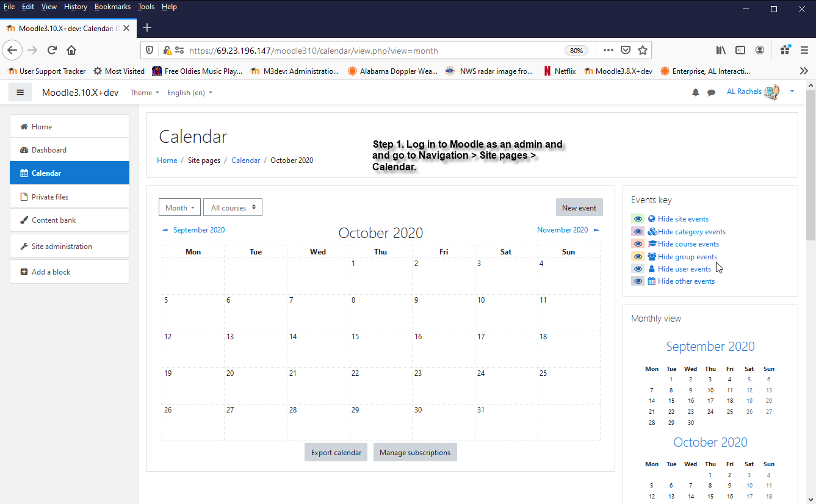
Task: Toggle the group events eye icon
Action: [638, 256]
